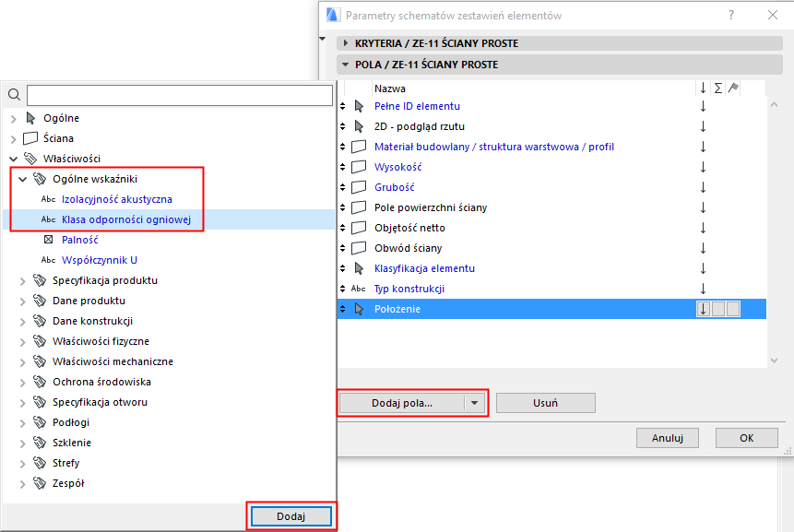Image resolution: width=794 pixels, height=532 pixels.
Task: Click the sort arrow column header
Action: pos(703,89)
